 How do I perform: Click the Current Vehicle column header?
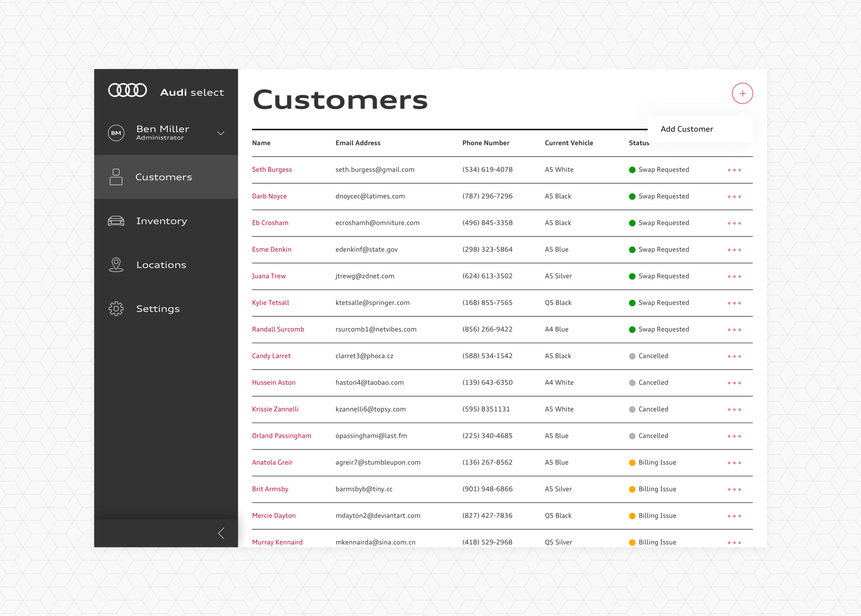569,143
